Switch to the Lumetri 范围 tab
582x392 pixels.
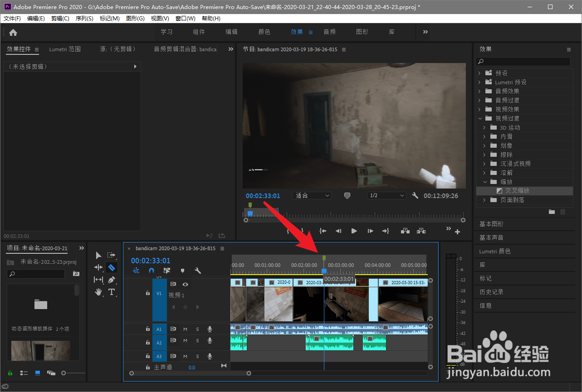point(65,49)
